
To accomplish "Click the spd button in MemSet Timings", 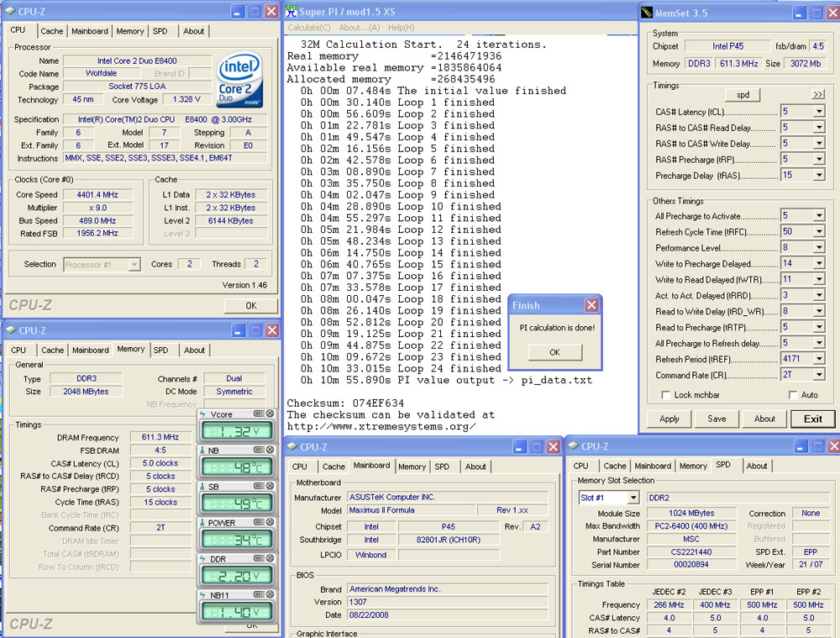I will point(743,95).
